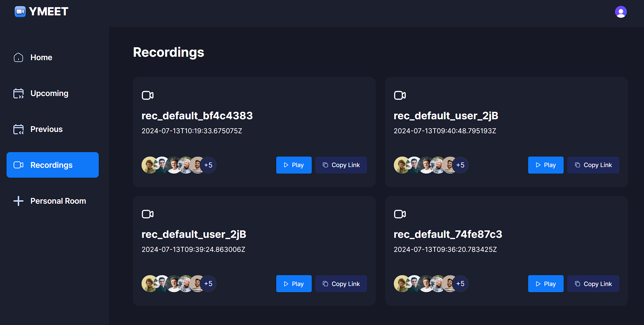The image size is (644, 325).
Task: Click the Home sidebar icon
Action: click(x=18, y=57)
